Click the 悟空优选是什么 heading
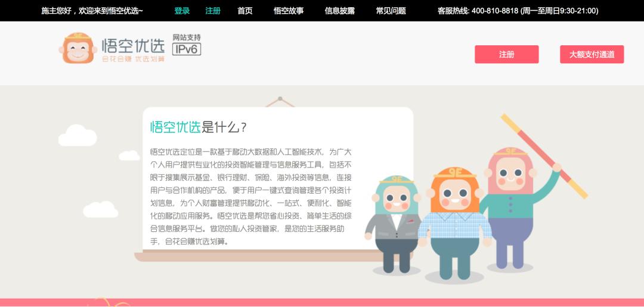 (199, 127)
